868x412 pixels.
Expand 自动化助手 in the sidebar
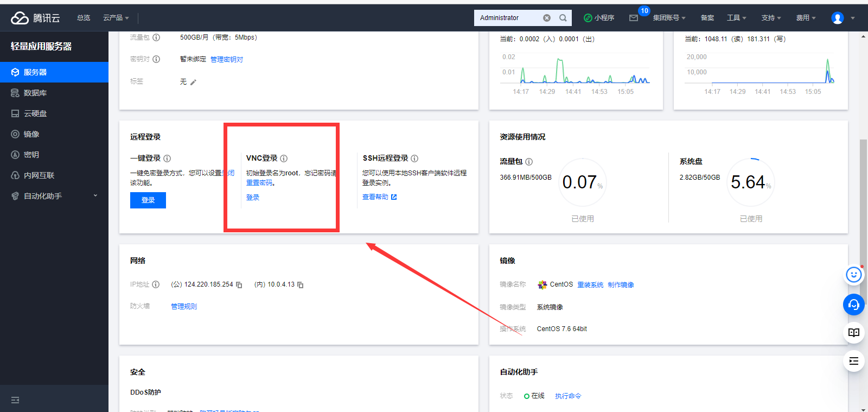coord(54,196)
